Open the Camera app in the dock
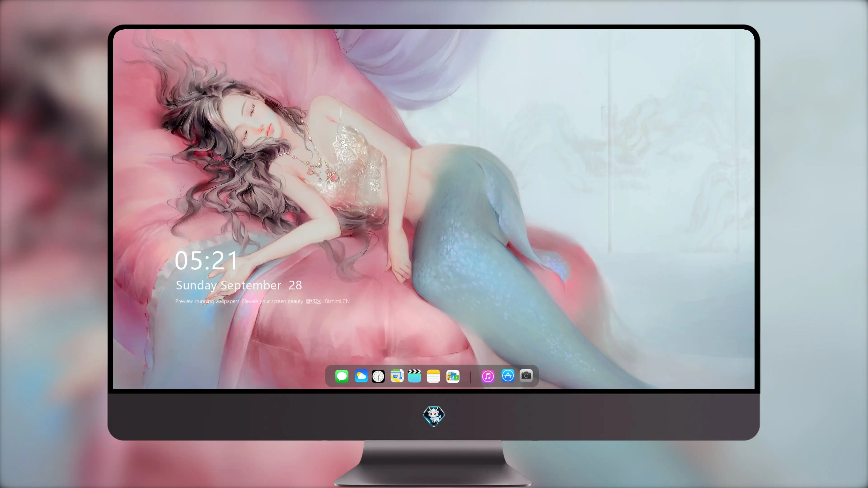This screenshot has width=868, height=488. pyautogui.click(x=526, y=375)
